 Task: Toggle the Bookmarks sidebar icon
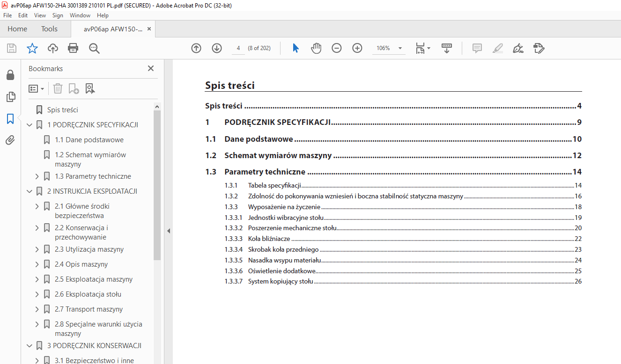[10, 118]
